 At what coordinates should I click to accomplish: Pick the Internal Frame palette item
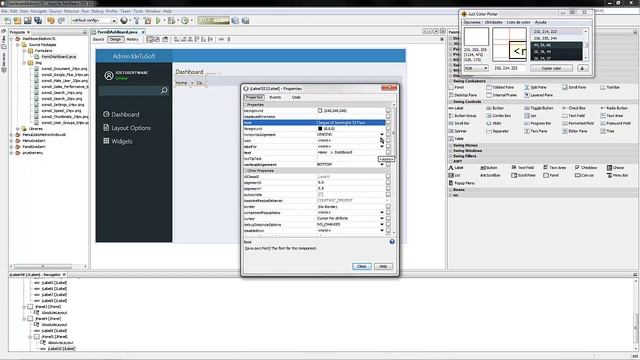tap(501, 95)
